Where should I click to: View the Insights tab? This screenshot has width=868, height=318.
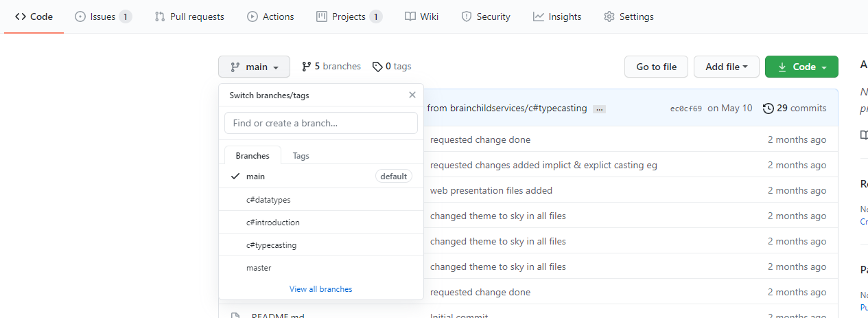click(557, 16)
